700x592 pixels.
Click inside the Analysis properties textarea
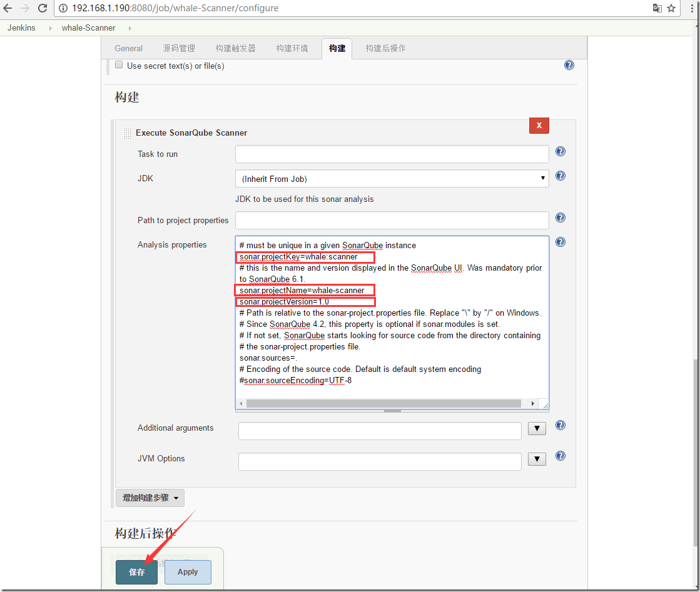(x=392, y=322)
